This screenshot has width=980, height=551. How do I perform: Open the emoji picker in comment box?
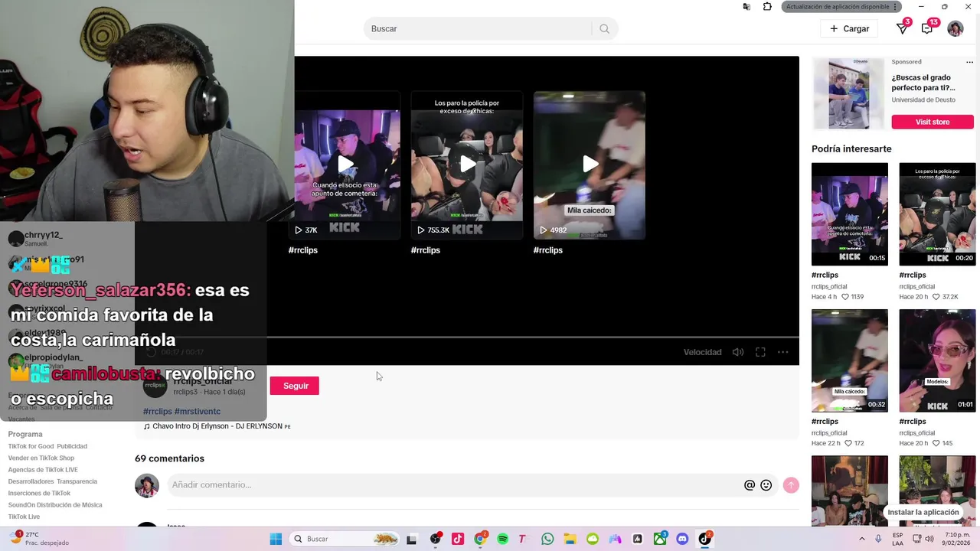(766, 485)
